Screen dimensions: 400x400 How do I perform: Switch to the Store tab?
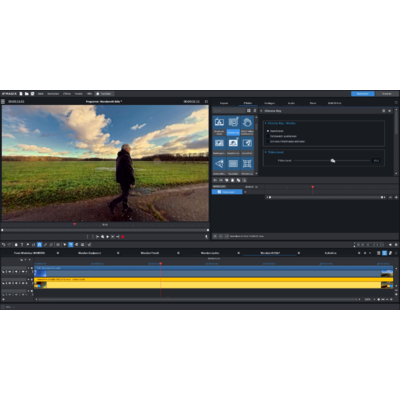313,103
